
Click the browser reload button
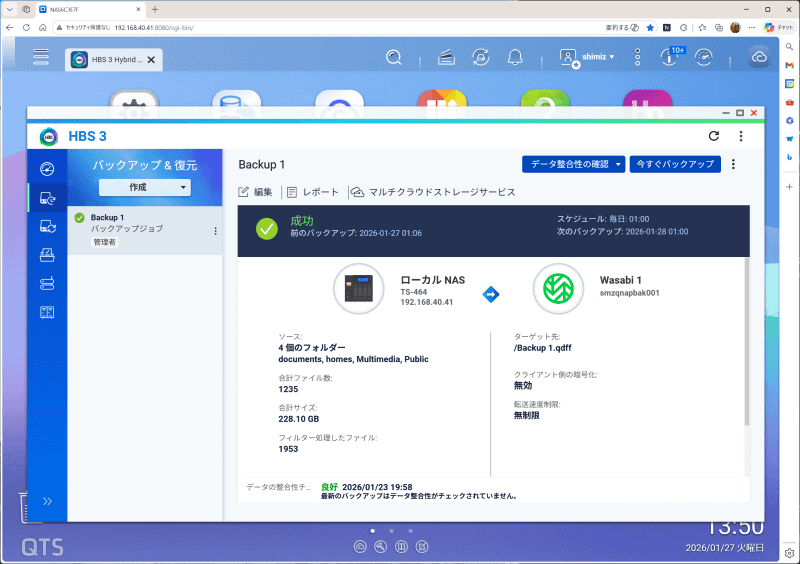[26, 28]
